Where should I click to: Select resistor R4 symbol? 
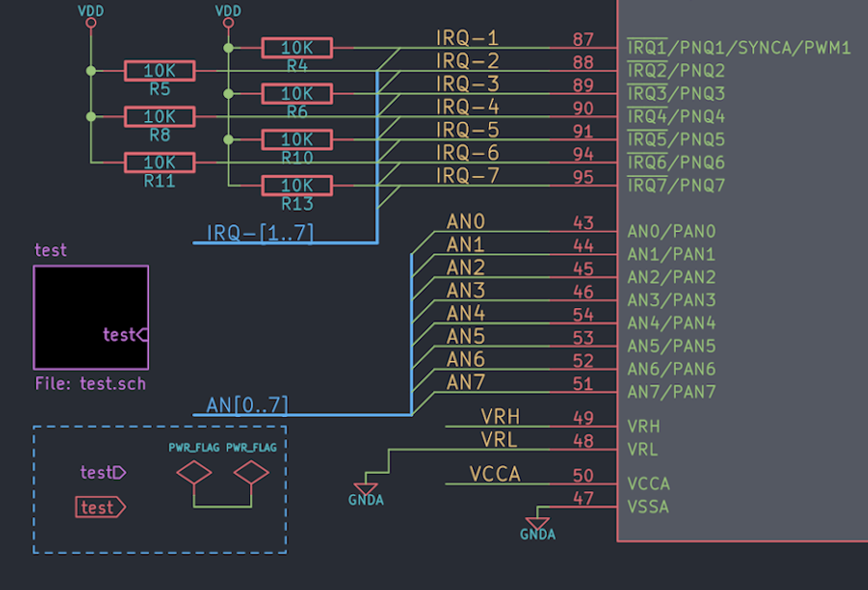coord(297,48)
